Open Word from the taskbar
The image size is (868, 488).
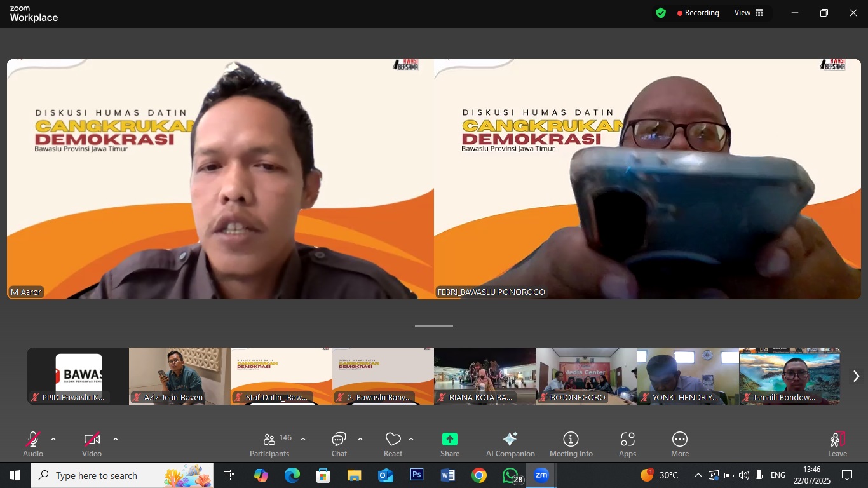click(x=448, y=475)
